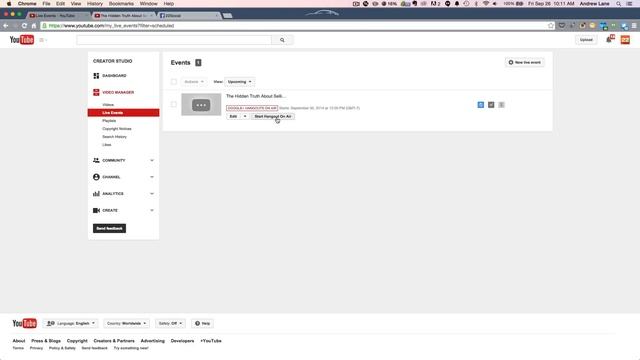640x360 pixels.
Task: Switch to the Live Events browser tab
Action: coord(58,16)
